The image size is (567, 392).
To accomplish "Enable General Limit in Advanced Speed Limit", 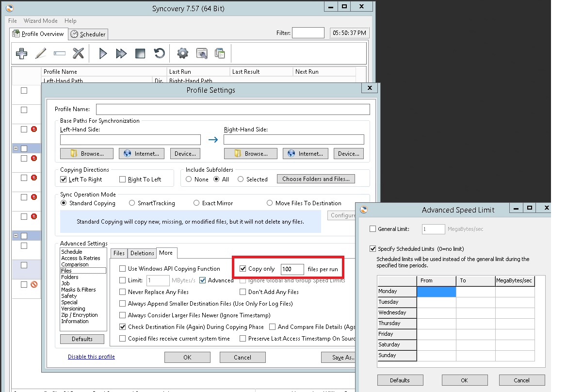I will tap(373, 229).
